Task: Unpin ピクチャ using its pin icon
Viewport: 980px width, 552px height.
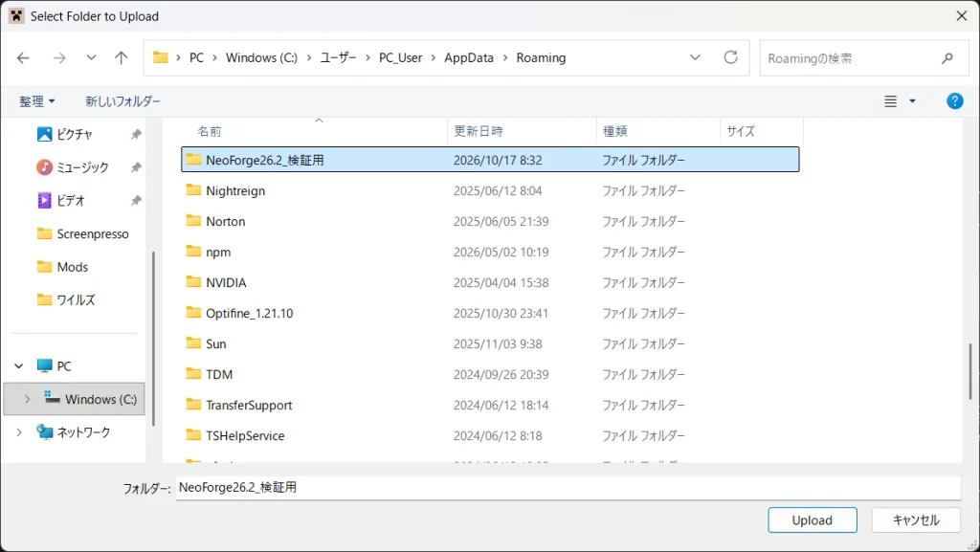Action: point(136,134)
